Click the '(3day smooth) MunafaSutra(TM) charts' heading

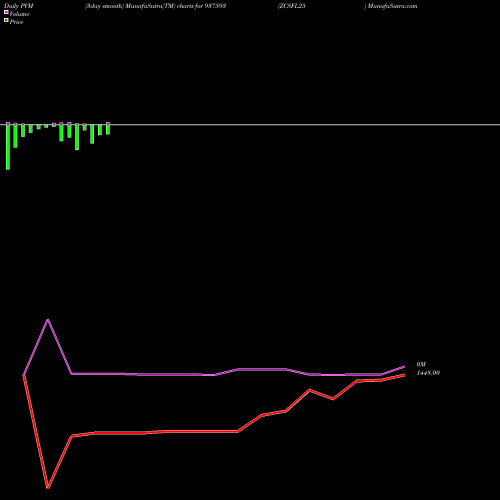tap(139, 6)
